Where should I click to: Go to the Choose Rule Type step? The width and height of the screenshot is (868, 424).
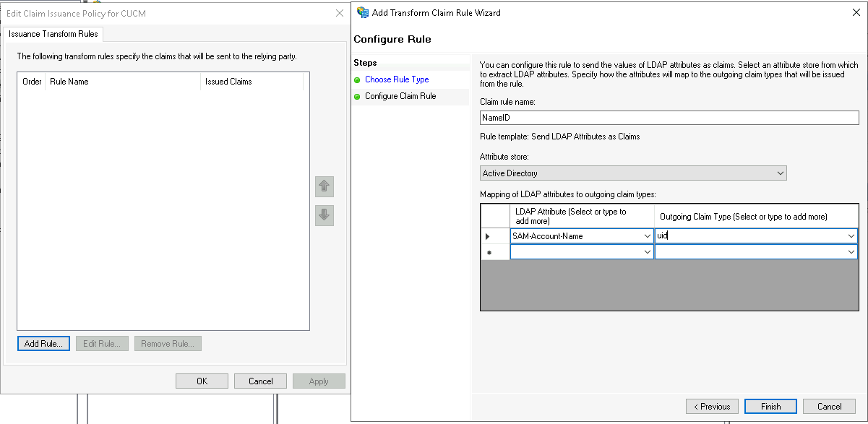pos(397,79)
